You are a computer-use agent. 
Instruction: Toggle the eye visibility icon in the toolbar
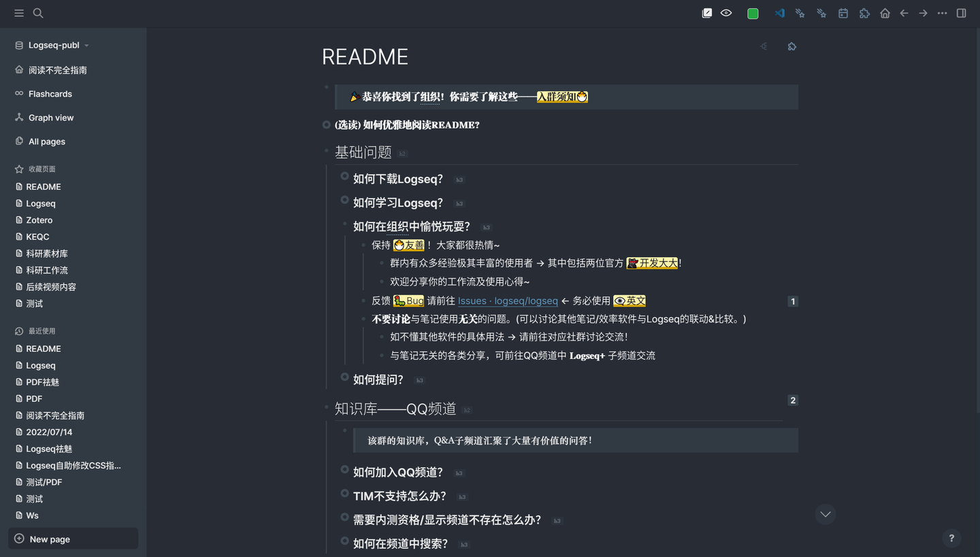726,13
